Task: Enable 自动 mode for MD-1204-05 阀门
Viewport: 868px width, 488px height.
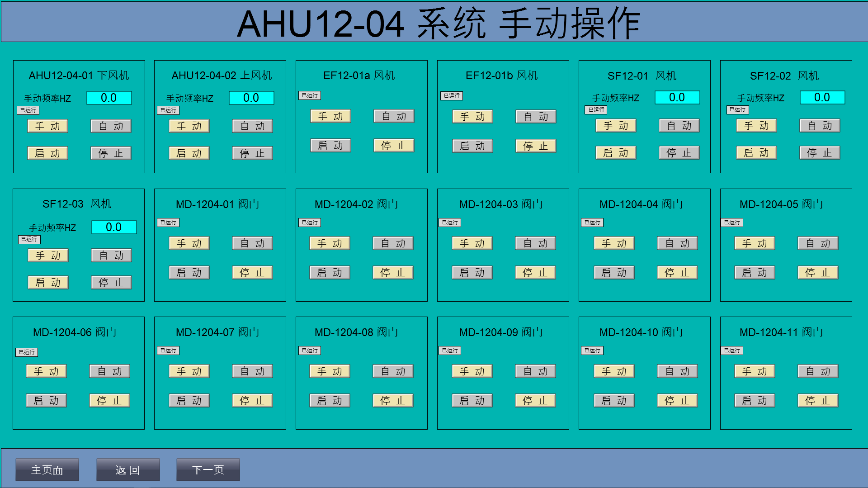Action: 818,243
